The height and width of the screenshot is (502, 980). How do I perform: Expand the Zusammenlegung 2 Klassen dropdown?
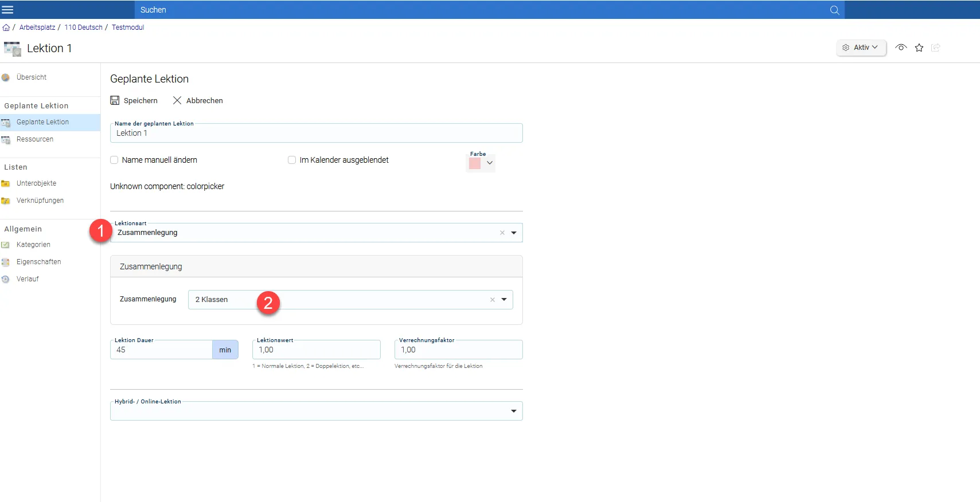[504, 300]
